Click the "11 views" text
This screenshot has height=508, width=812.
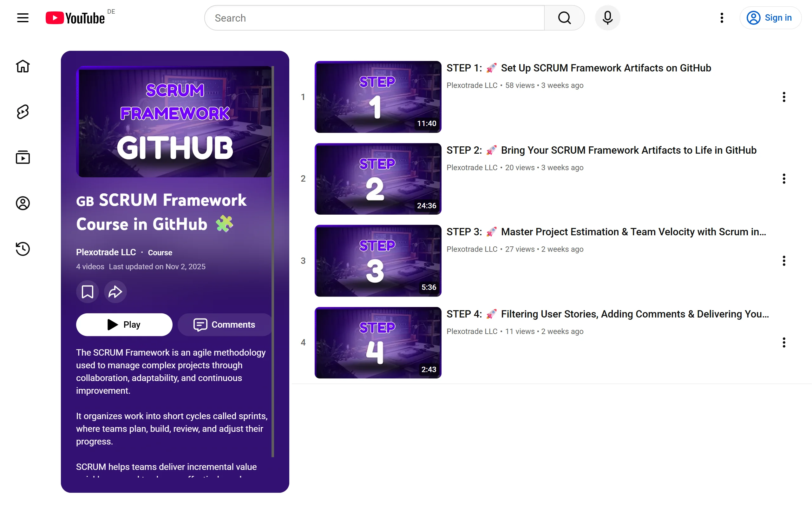click(520, 331)
